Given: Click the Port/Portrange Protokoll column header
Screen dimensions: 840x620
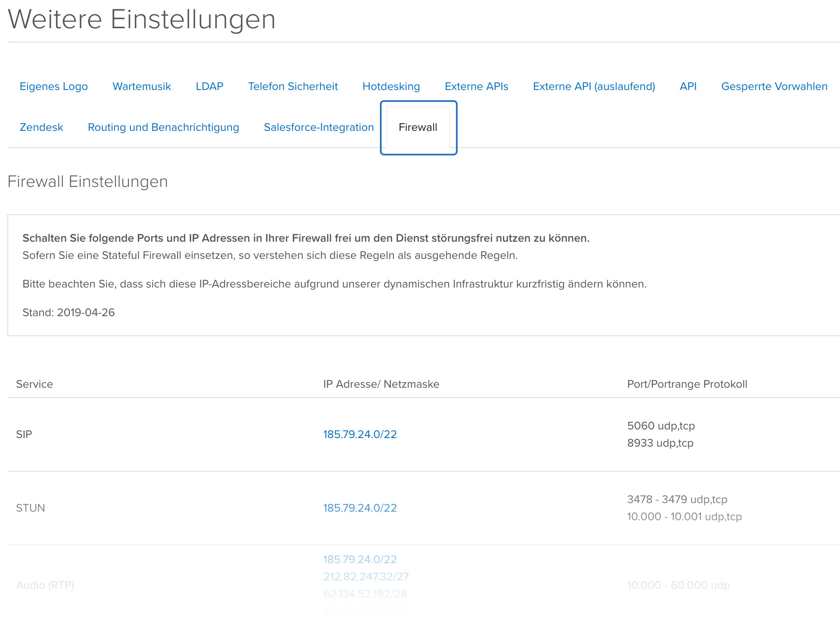Looking at the screenshot, I should (687, 384).
